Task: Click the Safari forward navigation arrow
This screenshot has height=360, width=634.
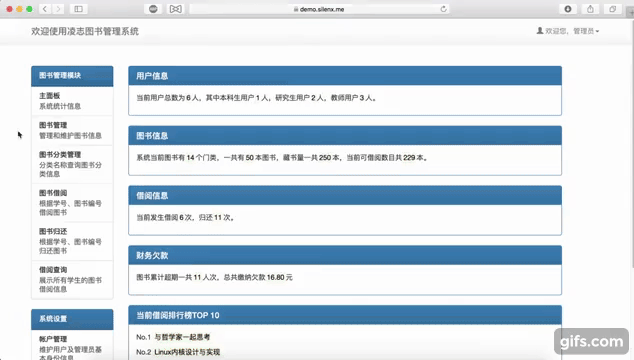Action: pos(58,9)
